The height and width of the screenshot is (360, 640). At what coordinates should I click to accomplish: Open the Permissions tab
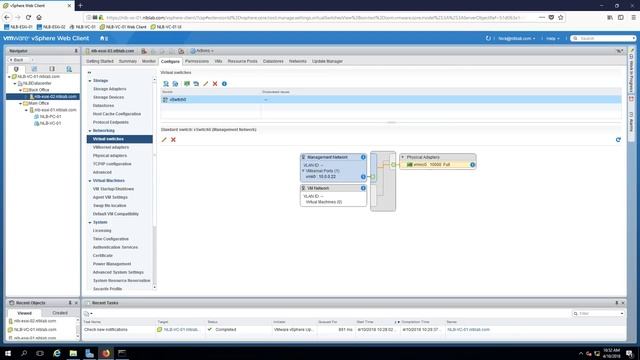197,61
